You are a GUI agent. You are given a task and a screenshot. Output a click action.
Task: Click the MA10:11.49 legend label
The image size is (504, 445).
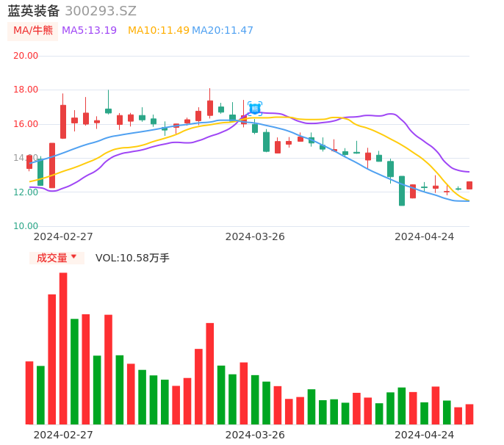click(x=159, y=31)
